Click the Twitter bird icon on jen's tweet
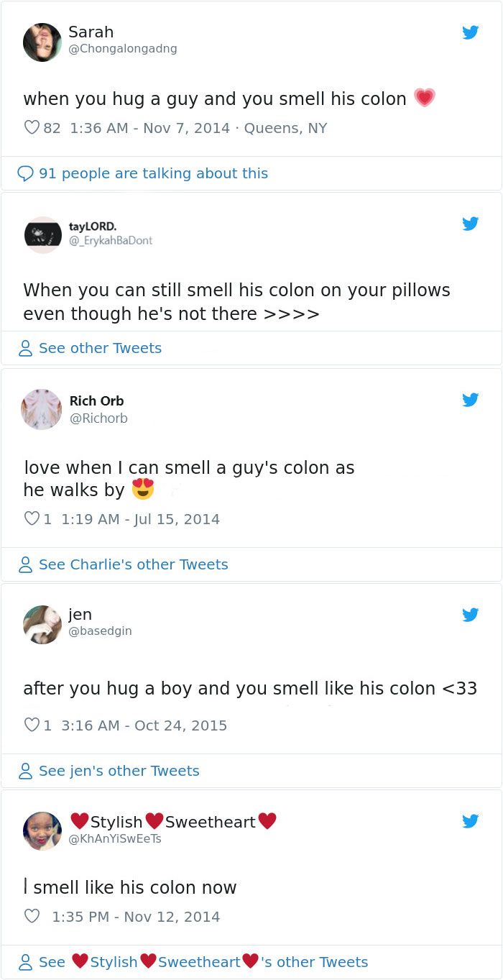Viewport: 503px width, 980px height. coord(470,615)
